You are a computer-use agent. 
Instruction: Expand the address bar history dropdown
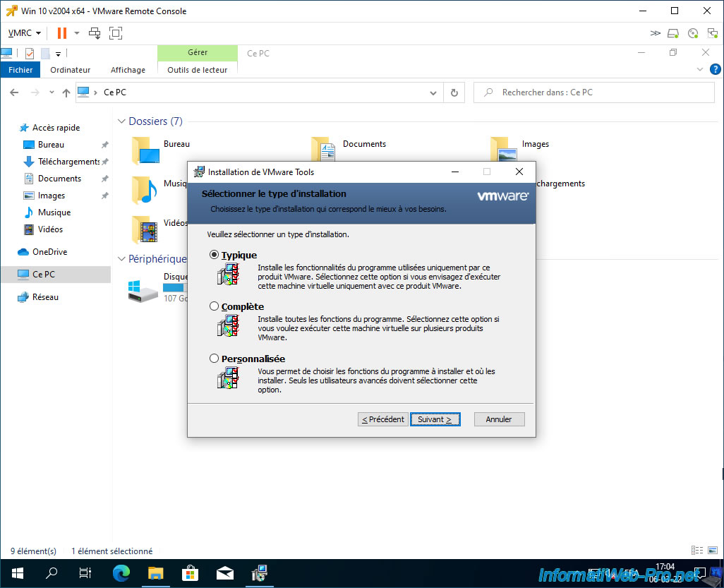[x=434, y=92]
